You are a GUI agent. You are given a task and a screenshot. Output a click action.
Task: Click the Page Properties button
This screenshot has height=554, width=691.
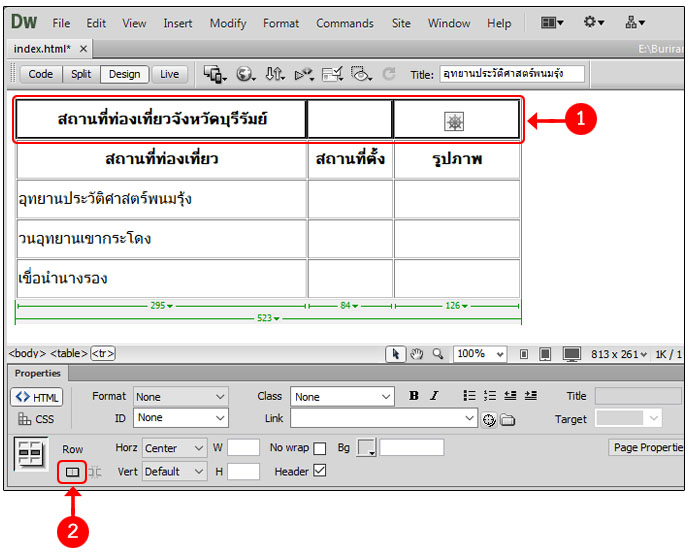[648, 447]
